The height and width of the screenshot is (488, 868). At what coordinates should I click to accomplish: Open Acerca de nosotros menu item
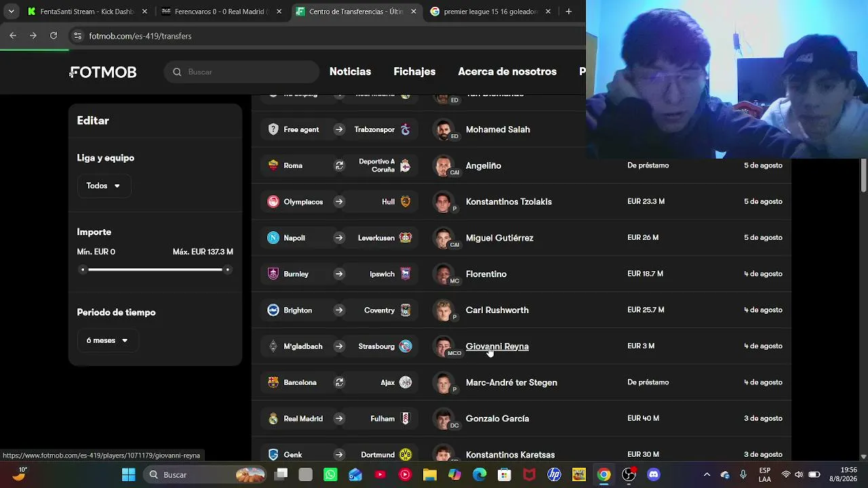click(x=507, y=72)
